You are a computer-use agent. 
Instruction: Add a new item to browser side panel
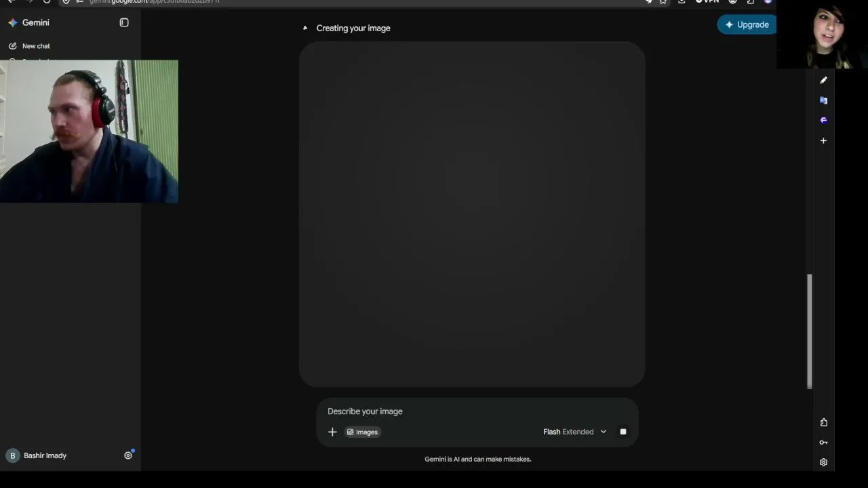point(823,140)
